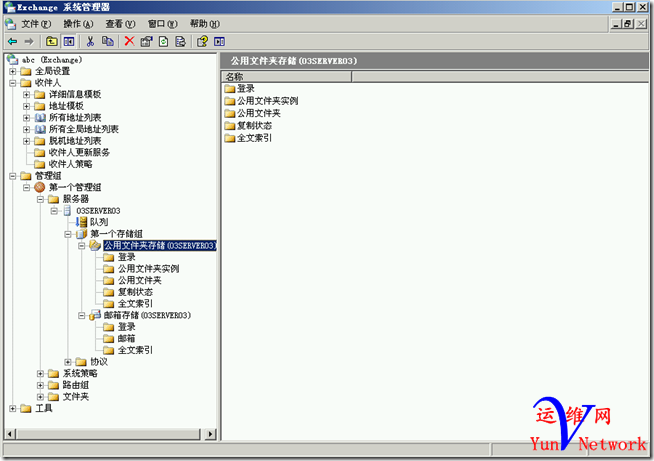Click the abc (Exchange) root icon

click(x=13, y=60)
